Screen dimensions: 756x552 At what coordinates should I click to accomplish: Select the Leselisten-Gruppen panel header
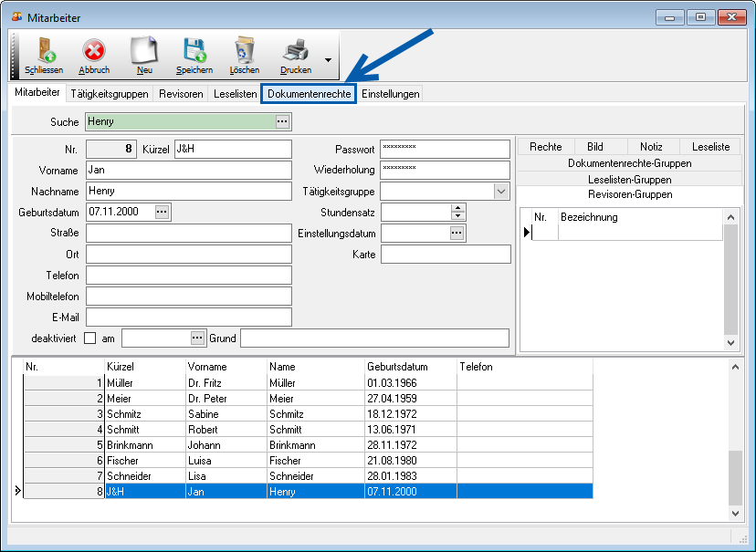click(629, 180)
